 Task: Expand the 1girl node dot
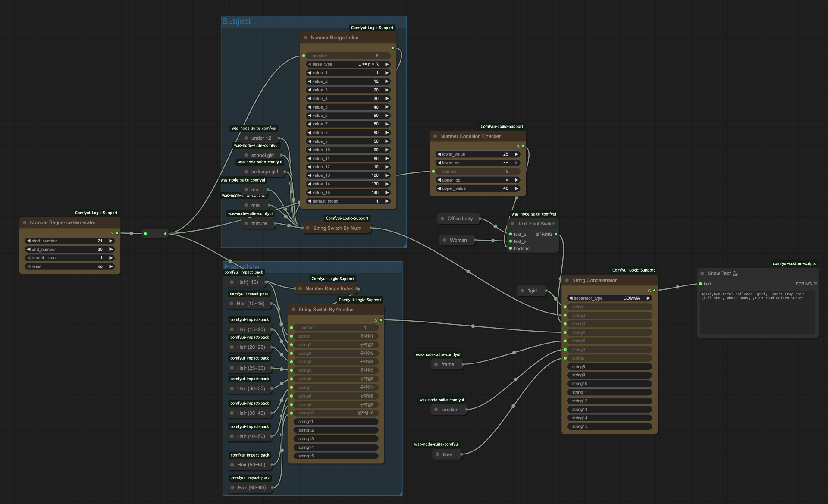click(x=522, y=291)
